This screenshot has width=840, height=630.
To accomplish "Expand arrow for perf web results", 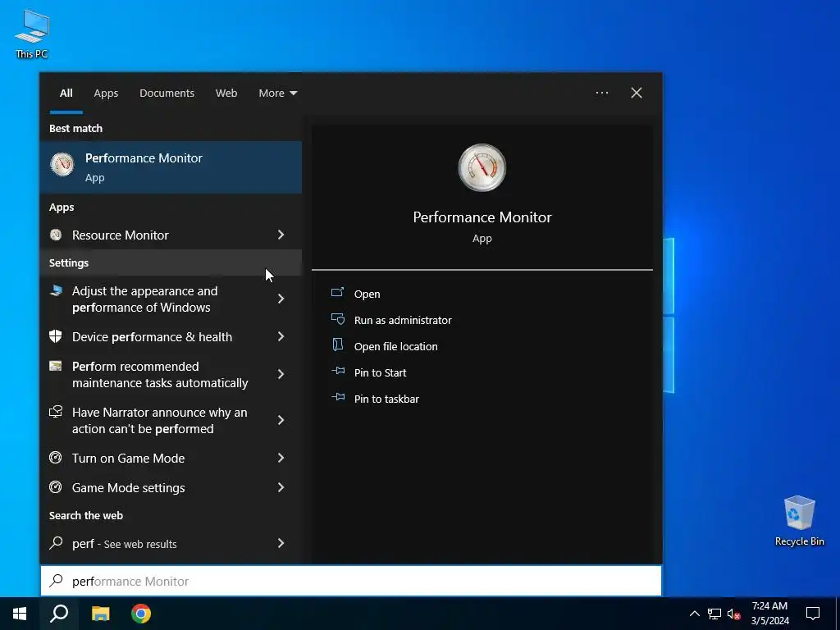I will (x=281, y=543).
